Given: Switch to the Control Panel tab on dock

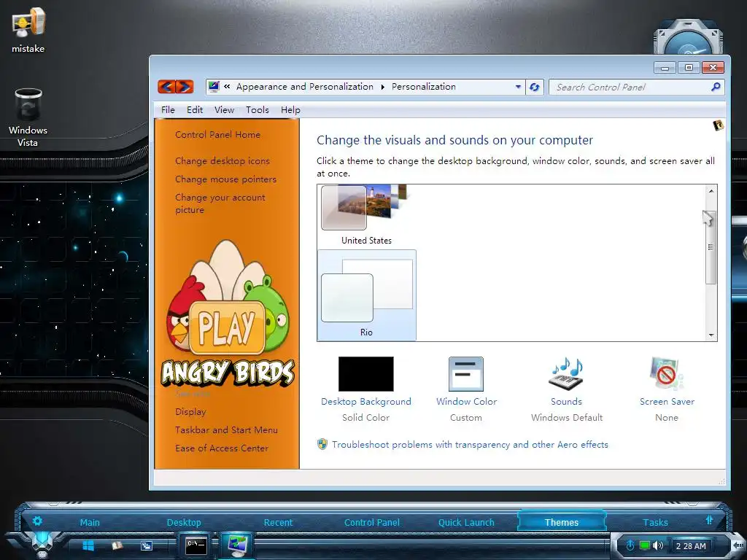Looking at the screenshot, I should [371, 522].
